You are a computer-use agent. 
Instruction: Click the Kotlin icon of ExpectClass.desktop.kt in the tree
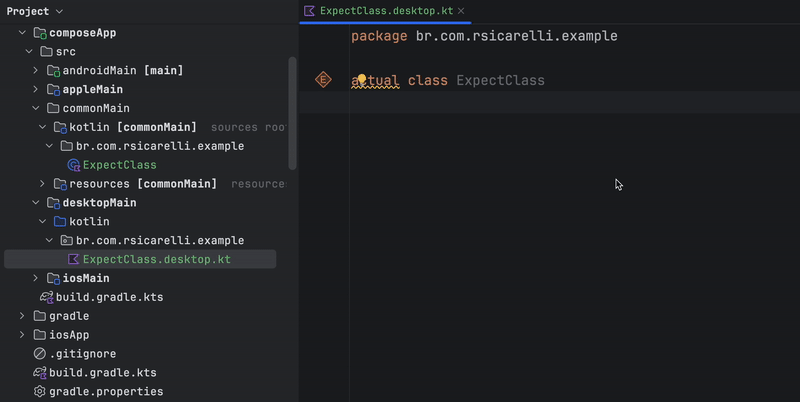click(73, 259)
